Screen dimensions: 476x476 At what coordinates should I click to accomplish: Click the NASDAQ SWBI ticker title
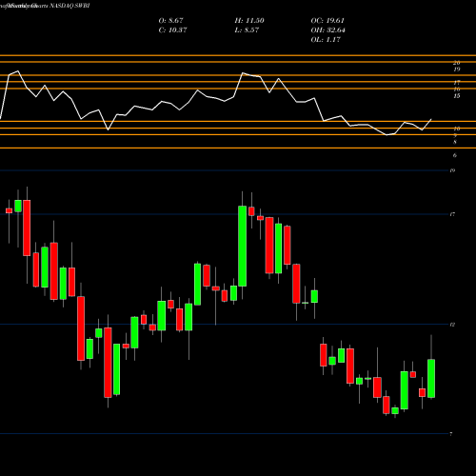(x=69, y=6)
